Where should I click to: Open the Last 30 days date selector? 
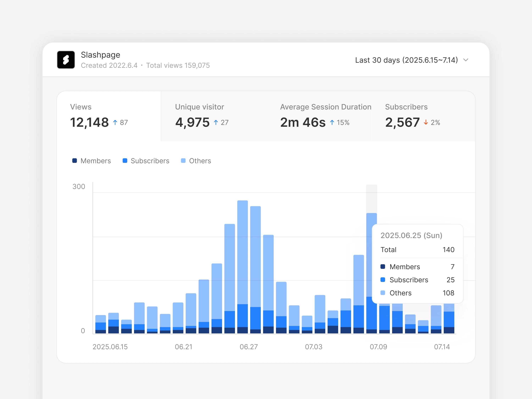(406, 60)
